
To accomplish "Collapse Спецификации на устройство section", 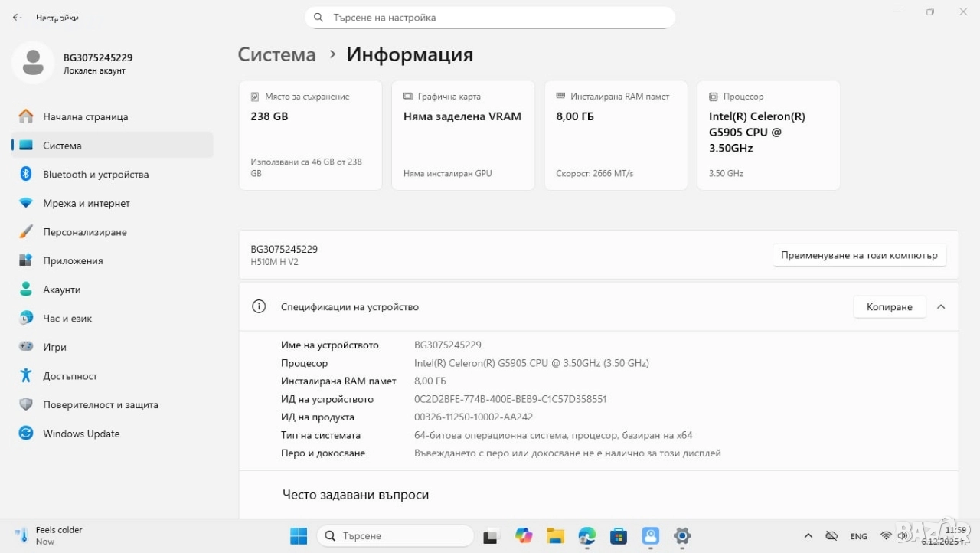I will click(x=941, y=306).
